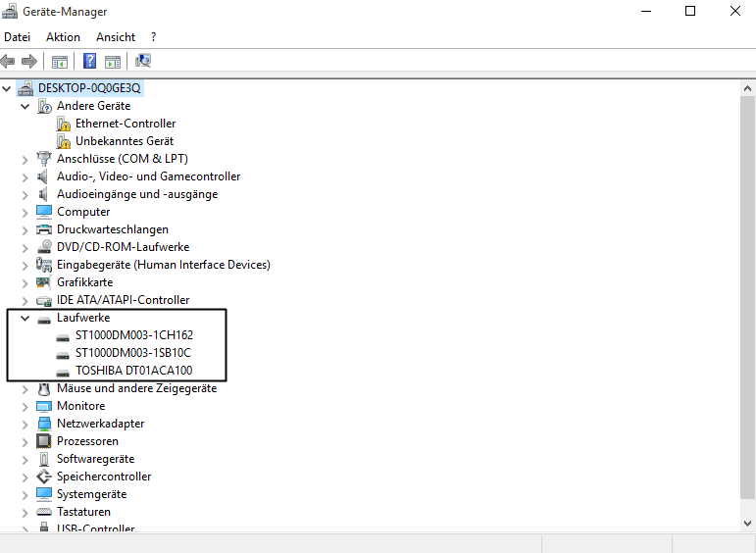The width and height of the screenshot is (756, 553).
Task: Click the Druckwarteschlangen printer icon
Action: tap(44, 229)
